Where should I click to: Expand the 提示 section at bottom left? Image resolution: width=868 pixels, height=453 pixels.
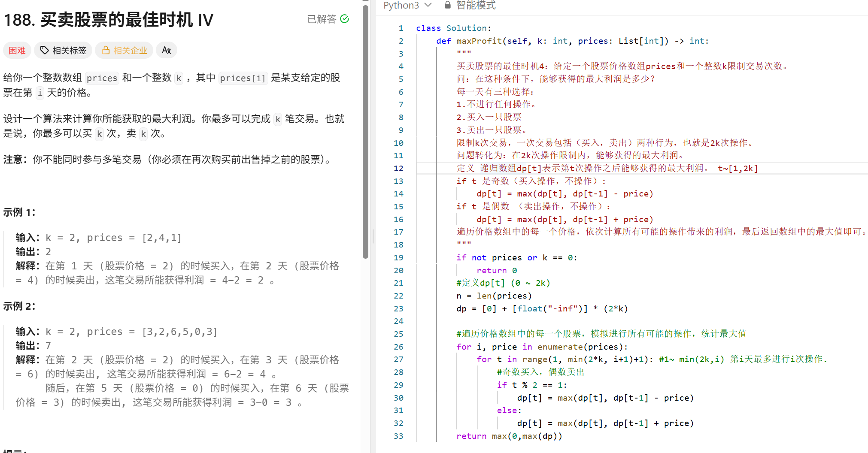coord(15,450)
